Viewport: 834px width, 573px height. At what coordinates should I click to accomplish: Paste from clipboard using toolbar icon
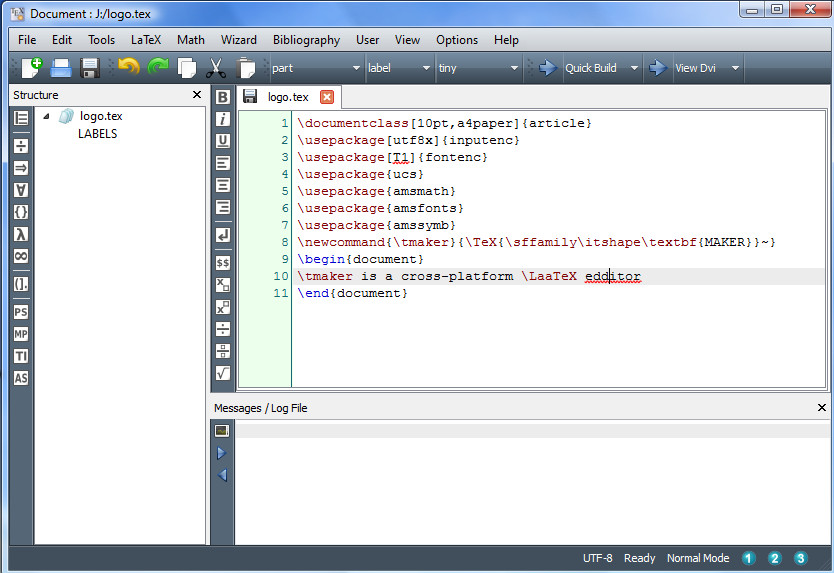(x=245, y=68)
